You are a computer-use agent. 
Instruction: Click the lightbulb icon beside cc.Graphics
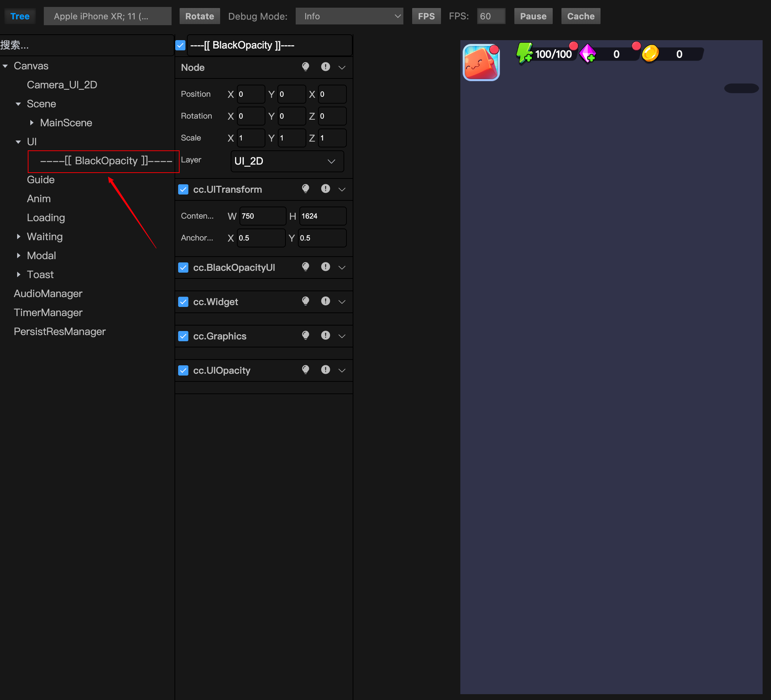click(305, 336)
